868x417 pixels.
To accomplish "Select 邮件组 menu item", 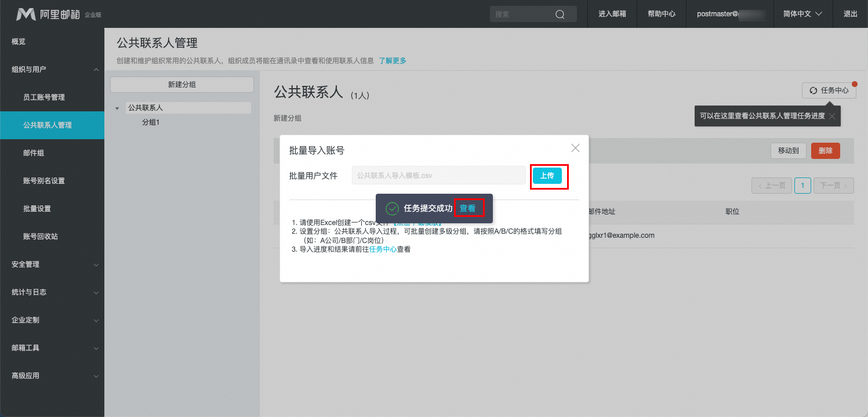I will pyautogui.click(x=34, y=153).
